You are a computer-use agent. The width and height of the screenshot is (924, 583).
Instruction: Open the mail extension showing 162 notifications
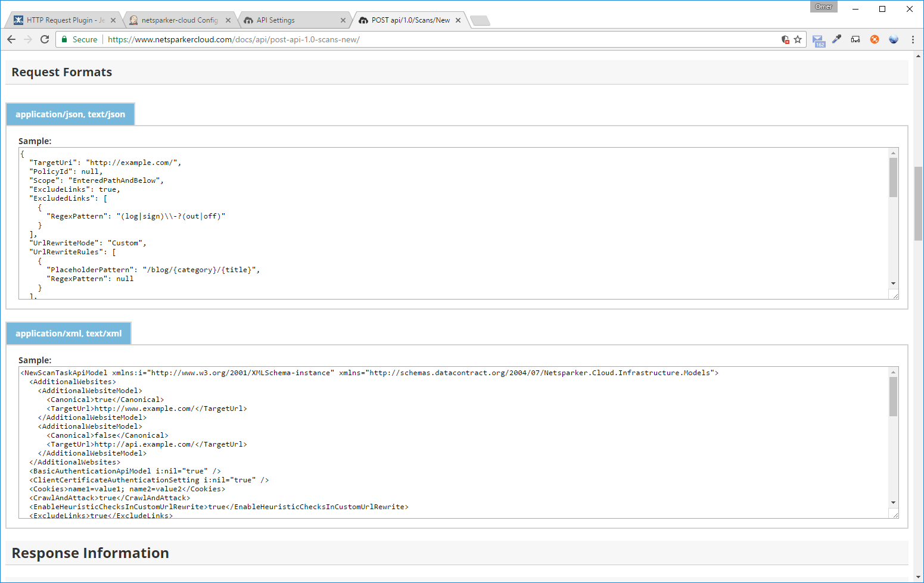point(817,39)
